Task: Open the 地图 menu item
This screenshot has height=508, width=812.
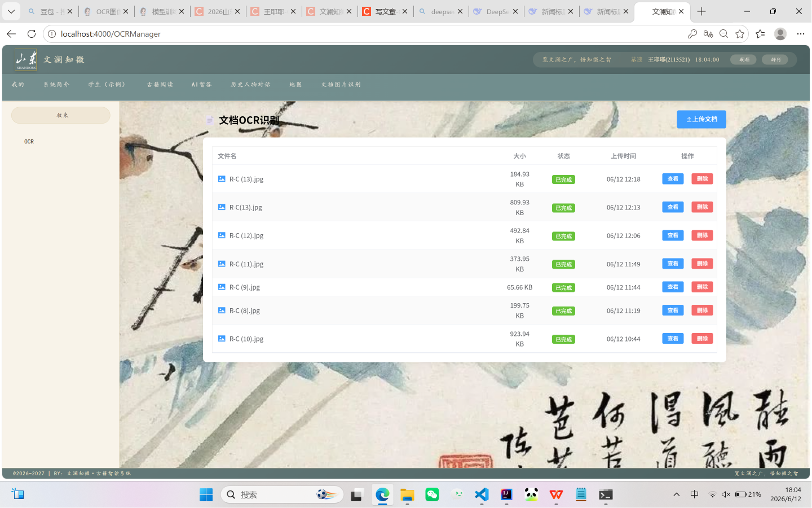Action: pos(295,85)
